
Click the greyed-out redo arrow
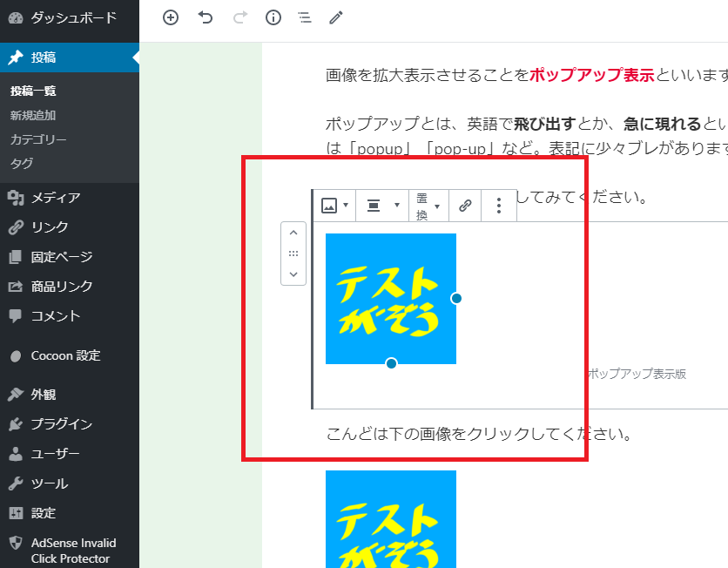click(240, 17)
